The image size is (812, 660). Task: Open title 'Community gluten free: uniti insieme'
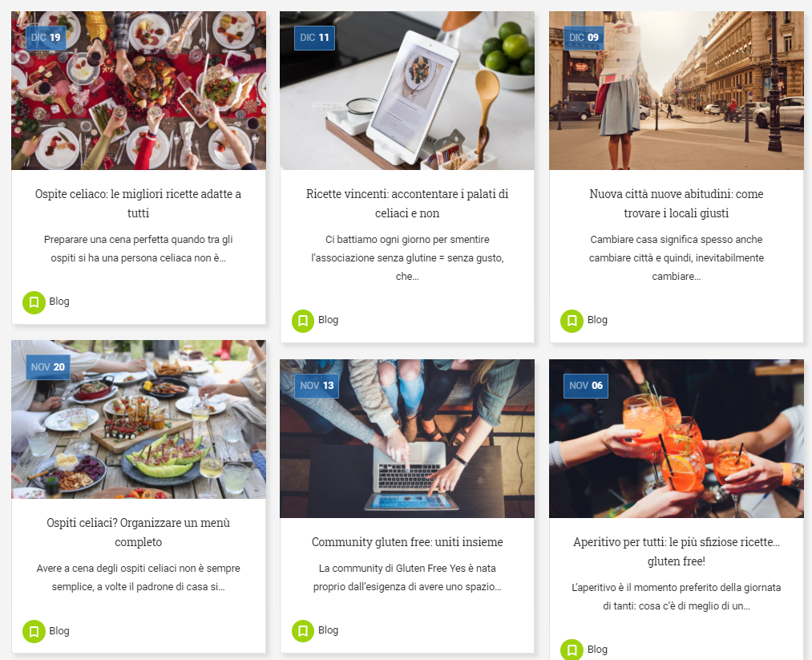click(x=407, y=542)
